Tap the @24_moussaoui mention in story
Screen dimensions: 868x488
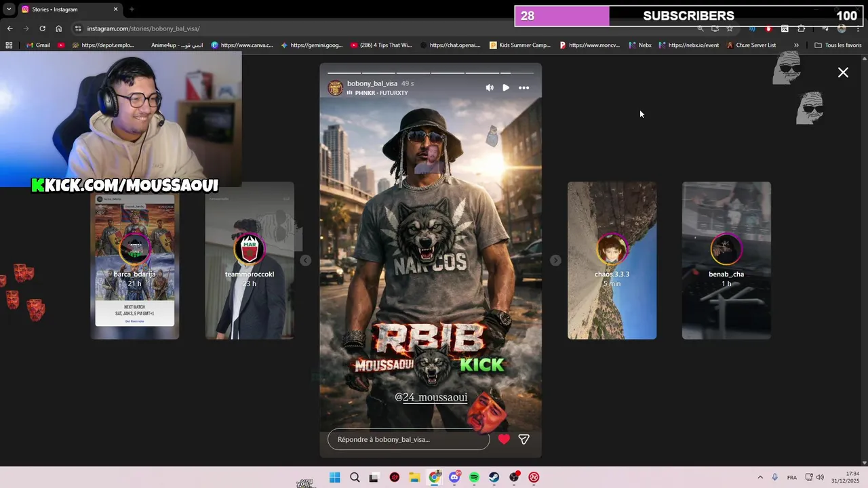[431, 397]
